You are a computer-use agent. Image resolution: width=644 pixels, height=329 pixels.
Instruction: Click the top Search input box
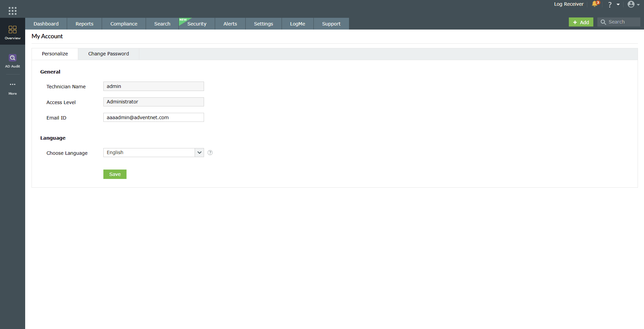619,22
